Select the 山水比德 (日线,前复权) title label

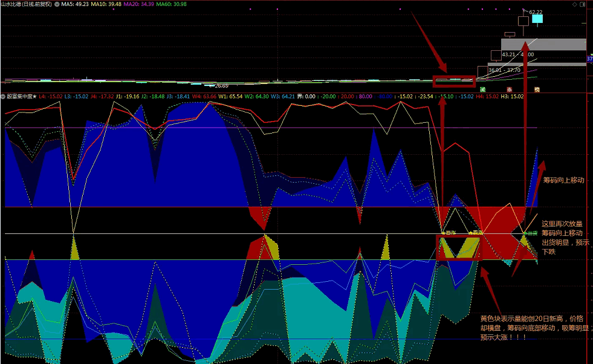pyautogui.click(x=27, y=4)
